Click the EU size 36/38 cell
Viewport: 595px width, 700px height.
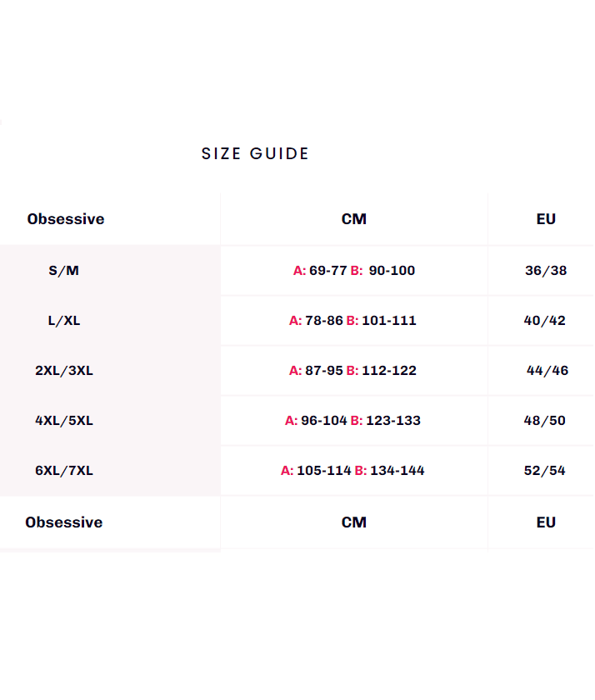546,271
